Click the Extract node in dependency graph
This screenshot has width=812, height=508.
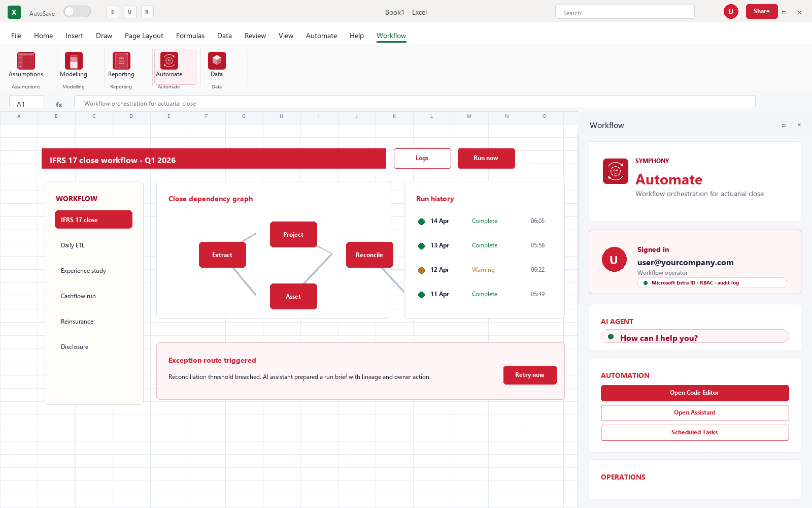click(x=222, y=255)
